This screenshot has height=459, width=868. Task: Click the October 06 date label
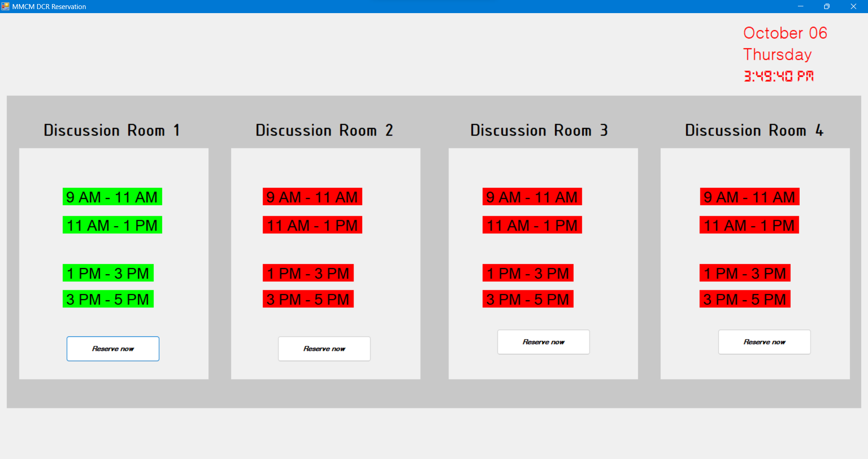click(x=785, y=33)
